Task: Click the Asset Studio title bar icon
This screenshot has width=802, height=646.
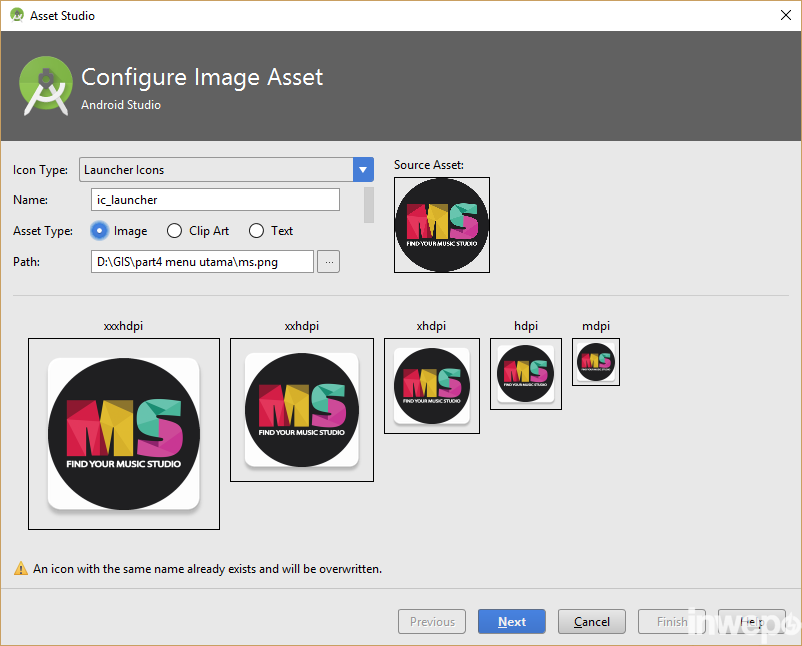Action: pyautogui.click(x=17, y=16)
